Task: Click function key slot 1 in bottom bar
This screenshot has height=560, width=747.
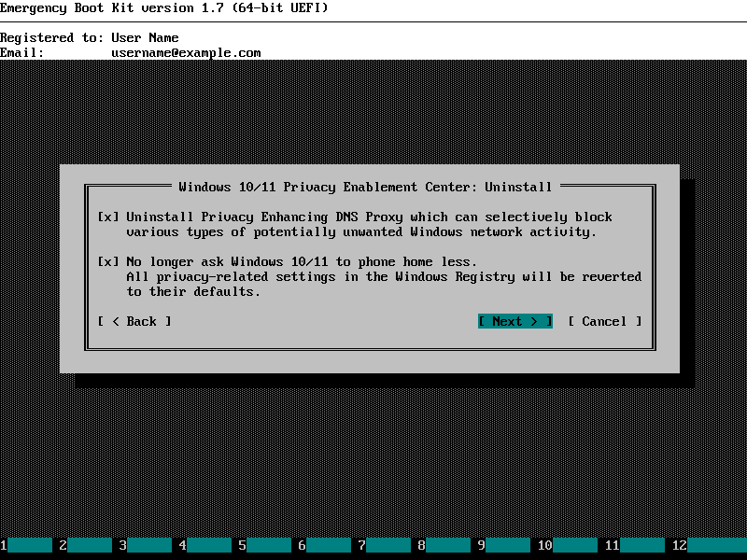Action: click(30, 545)
